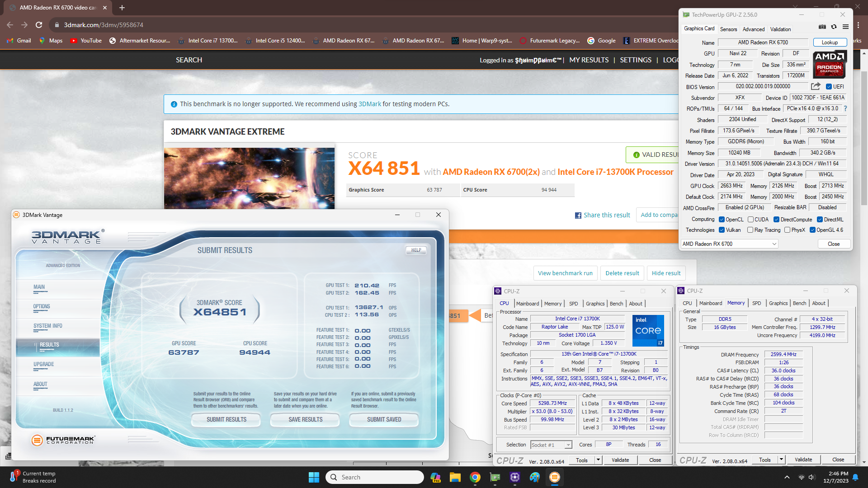This screenshot has height=488, width=868.
Task: Toggle Vulkan checkbox
Action: [x=722, y=230]
